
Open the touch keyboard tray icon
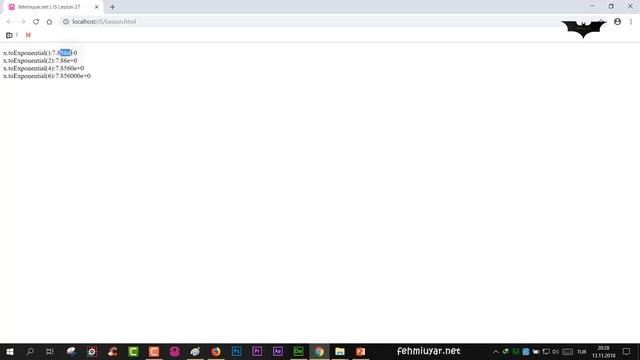click(x=567, y=351)
